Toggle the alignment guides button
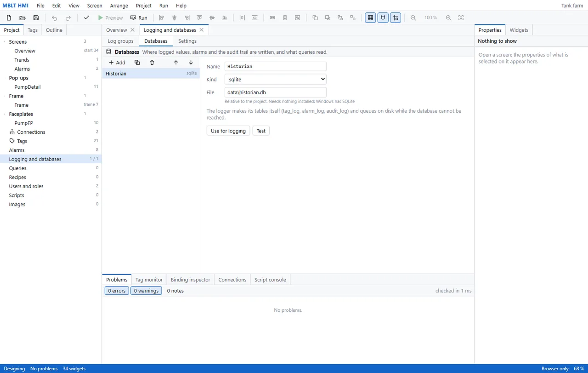Viewport: 588px width, 373px height. click(x=396, y=18)
